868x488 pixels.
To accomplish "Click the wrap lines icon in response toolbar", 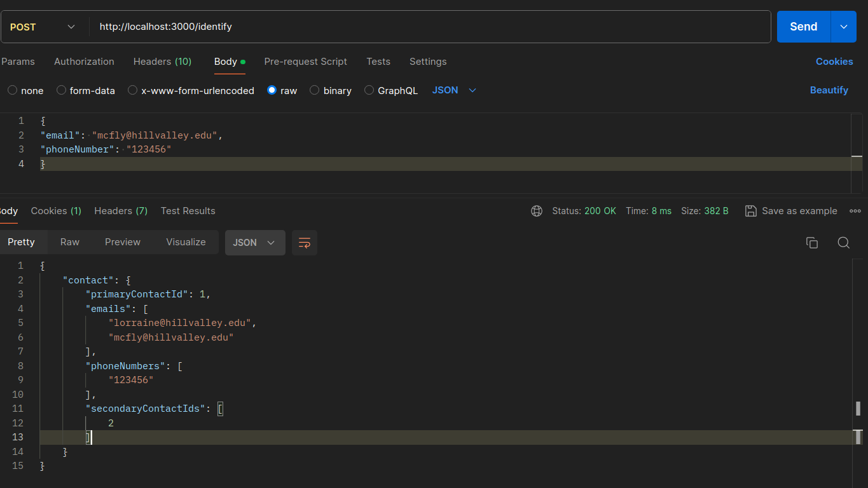I will point(305,243).
